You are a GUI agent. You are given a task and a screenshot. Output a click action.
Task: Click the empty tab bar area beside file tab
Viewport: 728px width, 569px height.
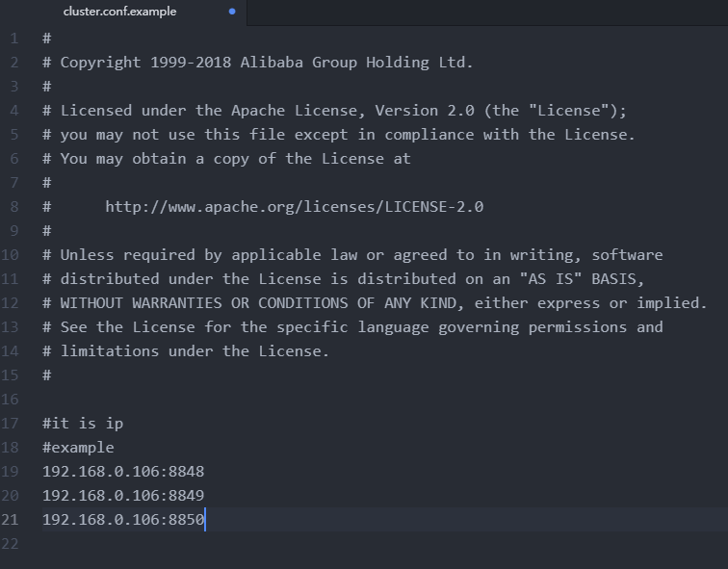tap(487, 13)
